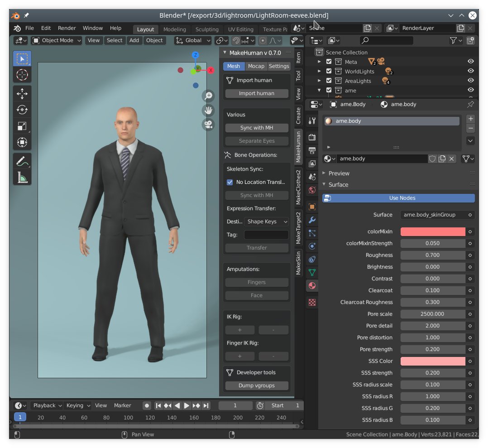488x448 pixels.
Task: Toggle arne collection checkbox
Action: [x=329, y=90]
